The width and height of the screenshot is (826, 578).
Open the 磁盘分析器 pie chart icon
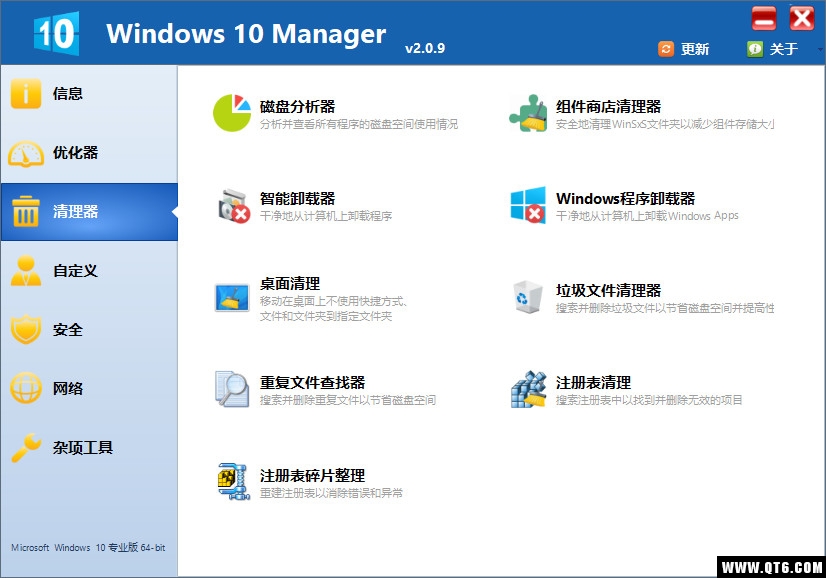tap(232, 113)
